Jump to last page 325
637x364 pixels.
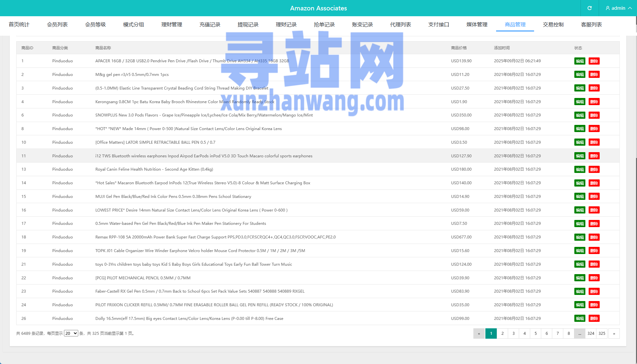tap(602, 334)
